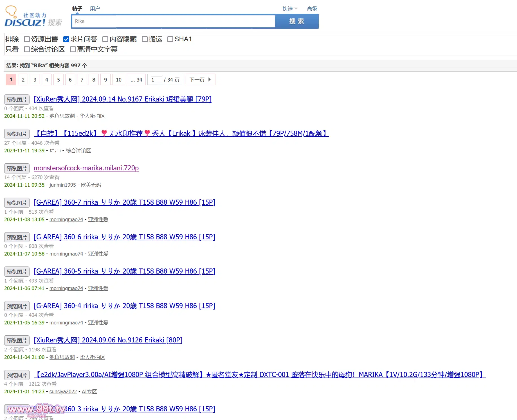Go to results page 9
Image resolution: width=517 pixels, height=420 pixels.
click(105, 80)
